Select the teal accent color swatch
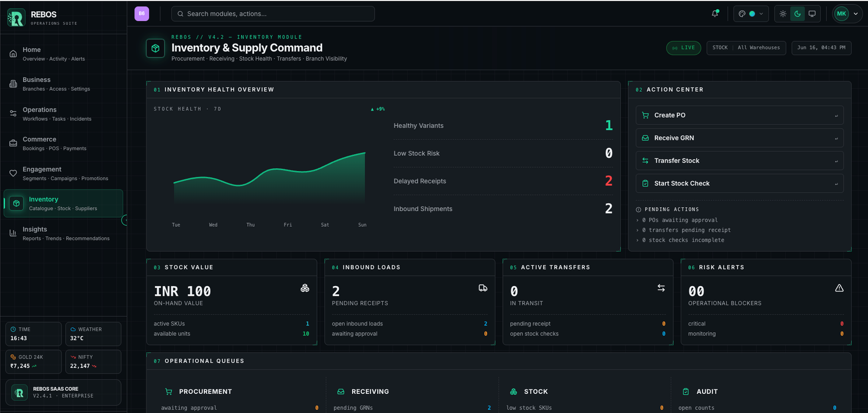Viewport: 868px width, 413px height. [752, 14]
